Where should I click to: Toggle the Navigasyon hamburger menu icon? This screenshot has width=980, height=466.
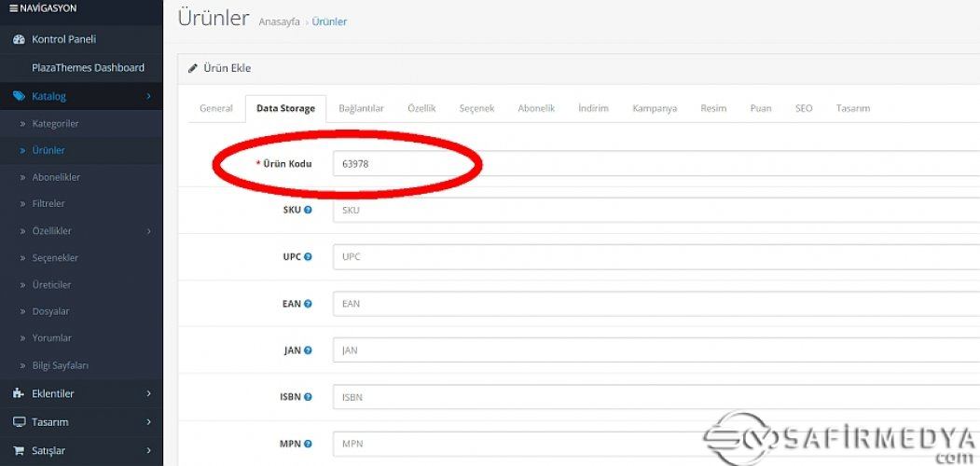[13, 8]
